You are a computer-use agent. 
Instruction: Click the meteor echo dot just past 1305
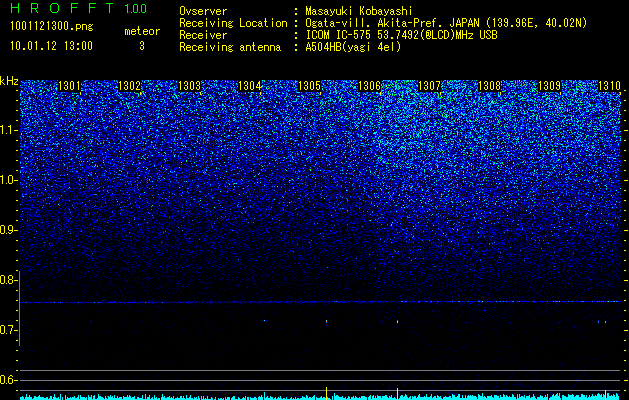tap(327, 321)
